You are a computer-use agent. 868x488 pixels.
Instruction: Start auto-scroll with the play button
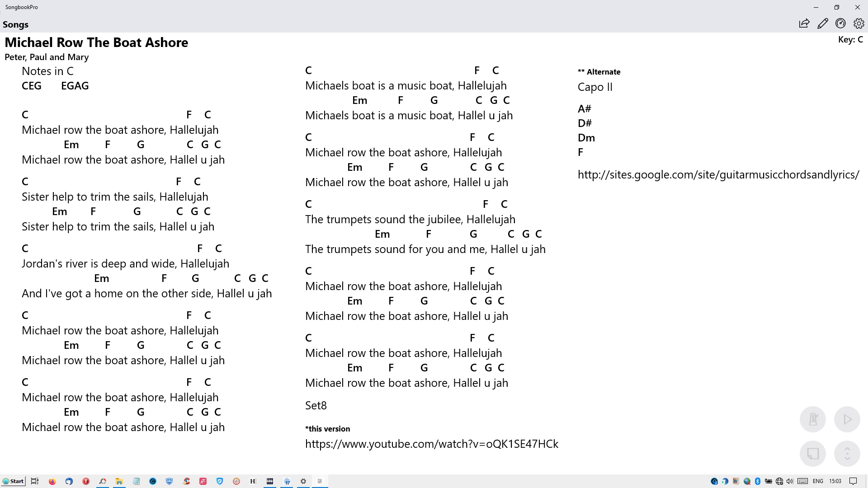pos(847,419)
